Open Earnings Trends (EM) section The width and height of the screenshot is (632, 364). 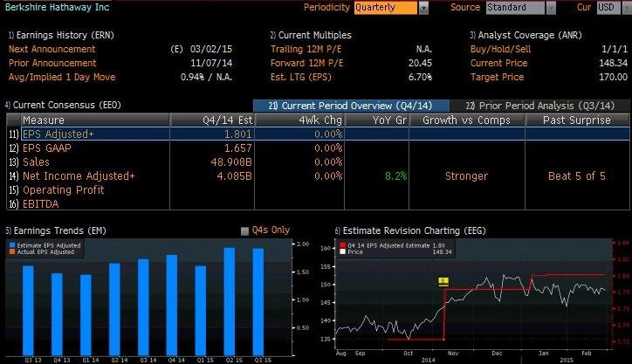pos(56,230)
